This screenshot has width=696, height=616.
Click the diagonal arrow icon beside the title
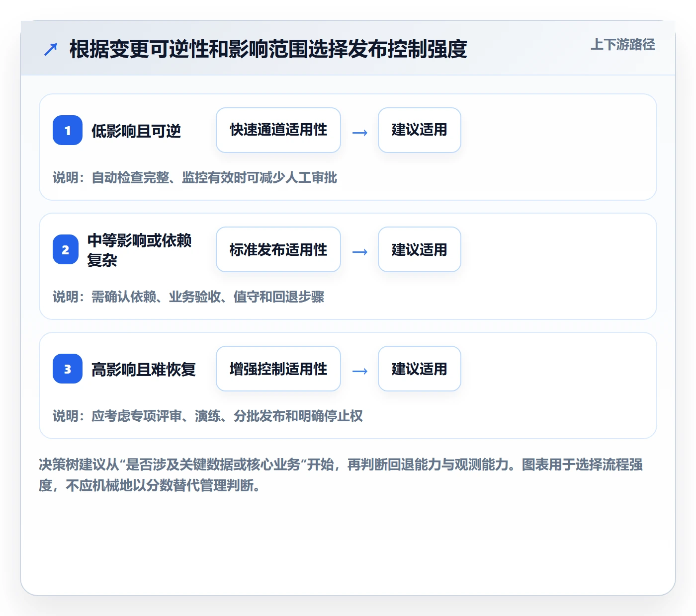51,49
